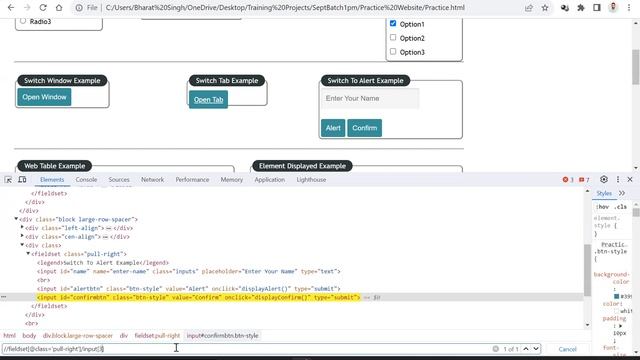Click the Alert button
640x360 pixels.
point(333,128)
